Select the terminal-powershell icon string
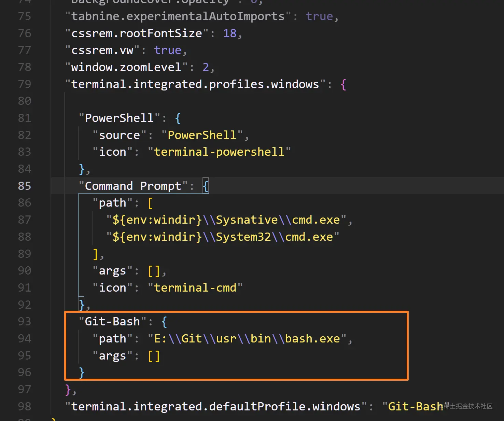The width and height of the screenshot is (504, 421). [219, 151]
